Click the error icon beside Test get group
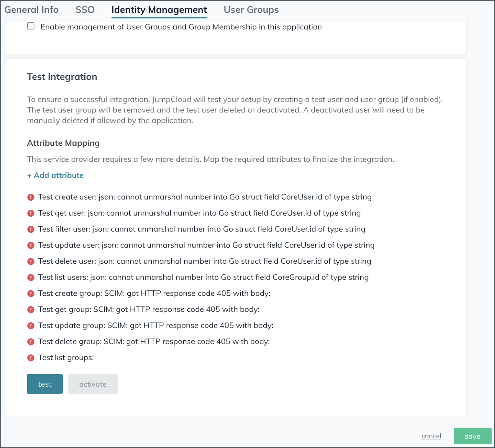Screen dimensions: 495x448 pos(31,310)
